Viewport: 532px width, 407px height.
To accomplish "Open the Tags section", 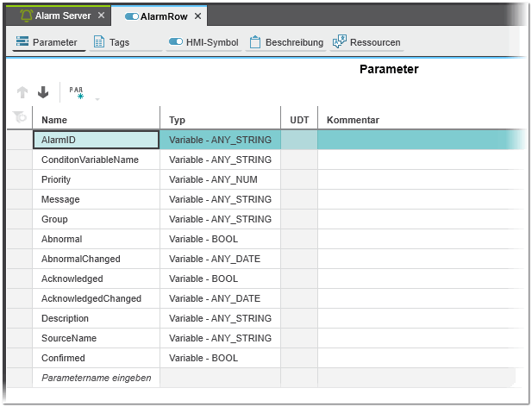I will coord(111,42).
